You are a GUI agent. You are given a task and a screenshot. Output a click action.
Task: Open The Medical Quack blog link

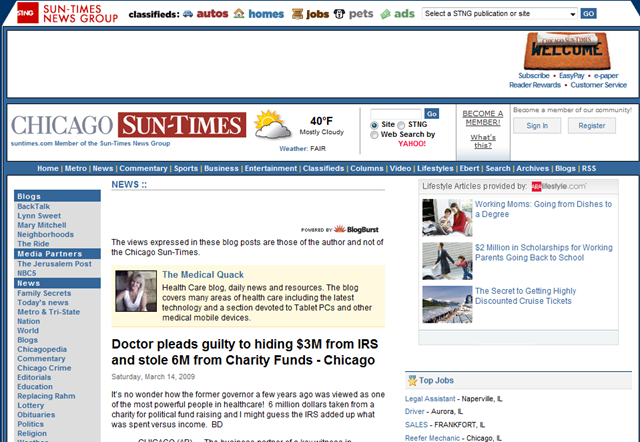[x=202, y=275]
